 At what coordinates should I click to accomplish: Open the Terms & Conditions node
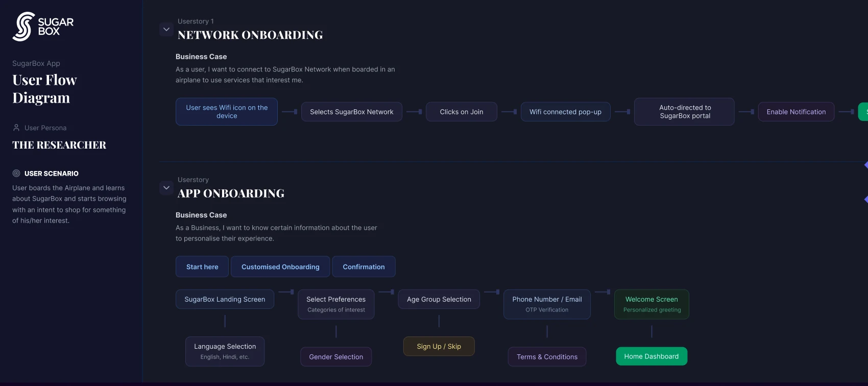click(547, 357)
